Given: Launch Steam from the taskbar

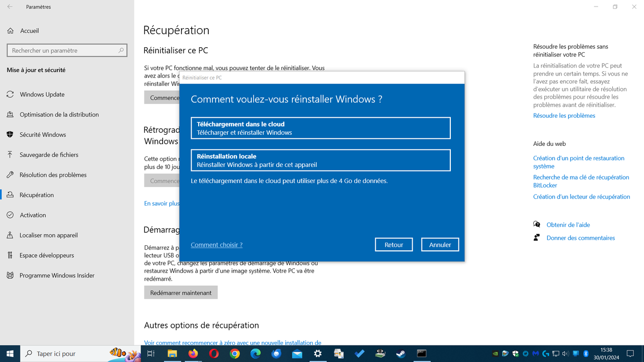Looking at the screenshot, I should [x=401, y=353].
